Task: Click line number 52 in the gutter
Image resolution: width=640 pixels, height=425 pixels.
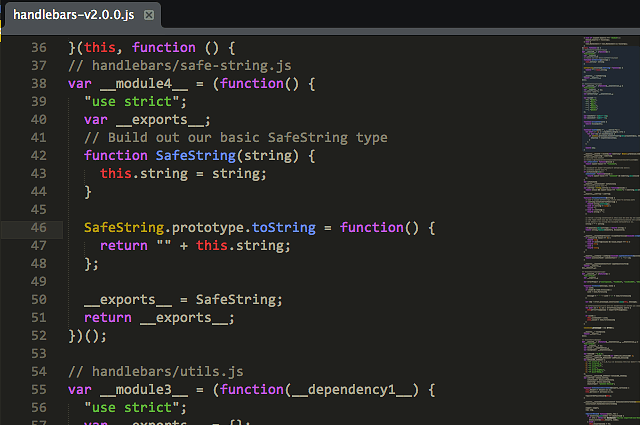Action: point(39,336)
